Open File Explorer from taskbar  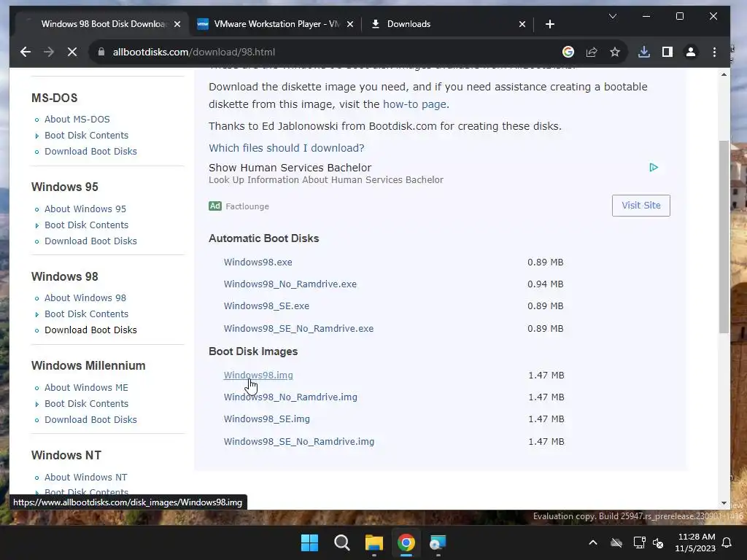click(374, 542)
